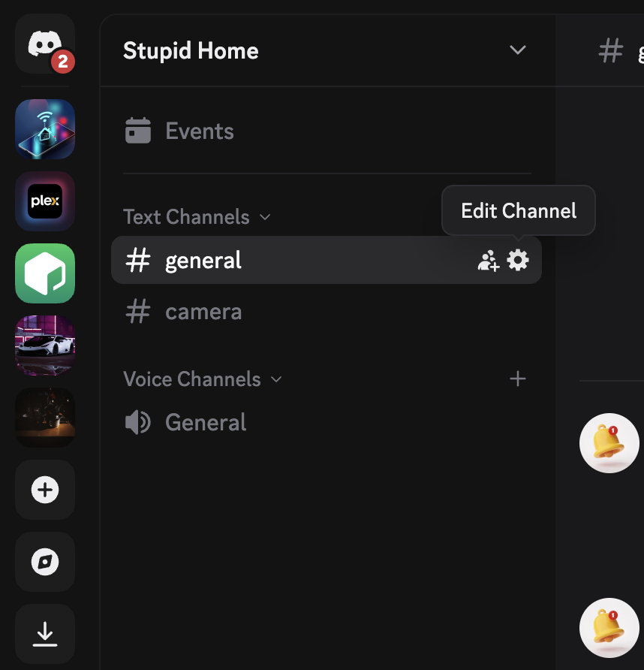This screenshot has width=644, height=670.
Task: Click the upper bell notification avatar
Action: click(609, 443)
